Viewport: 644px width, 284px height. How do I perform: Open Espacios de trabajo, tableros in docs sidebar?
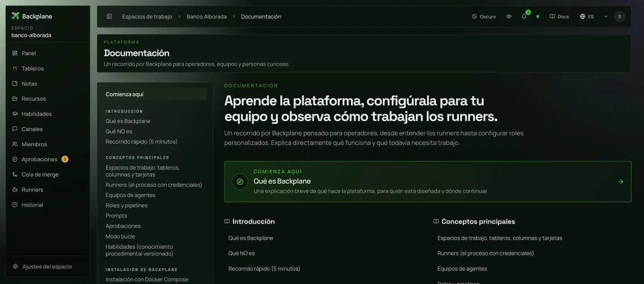click(x=143, y=171)
